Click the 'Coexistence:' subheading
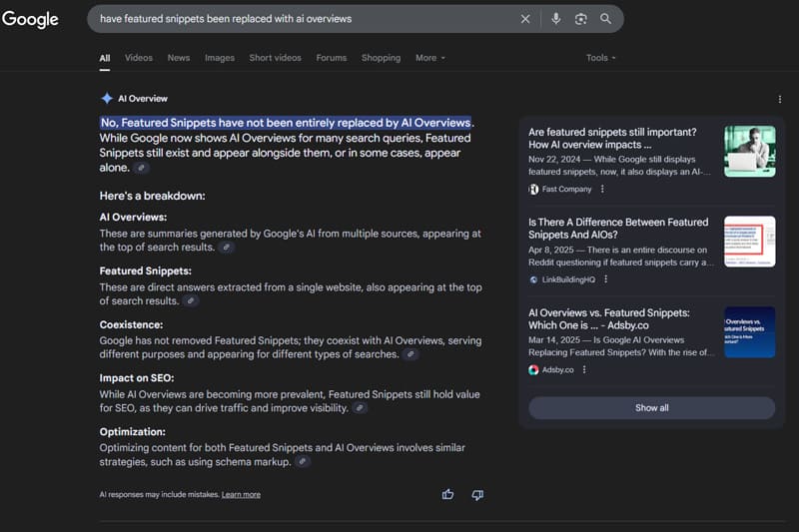799x532 pixels. (131, 324)
